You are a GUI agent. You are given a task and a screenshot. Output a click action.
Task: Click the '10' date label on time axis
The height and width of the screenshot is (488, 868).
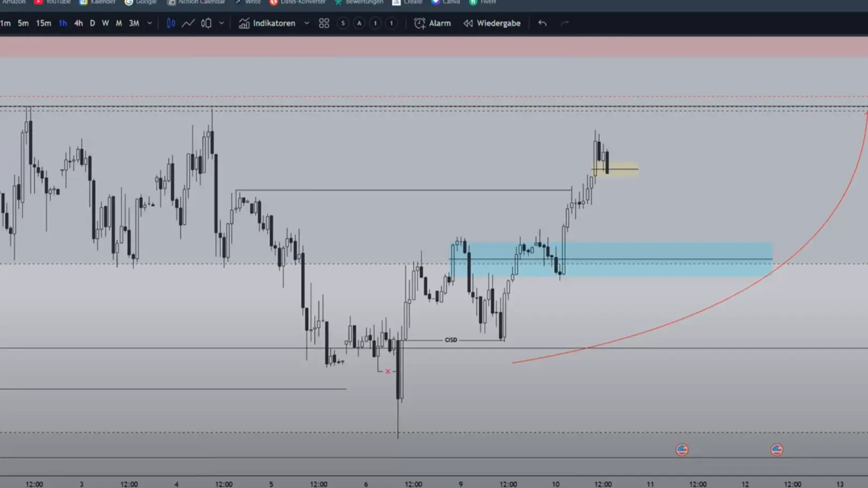click(555, 484)
